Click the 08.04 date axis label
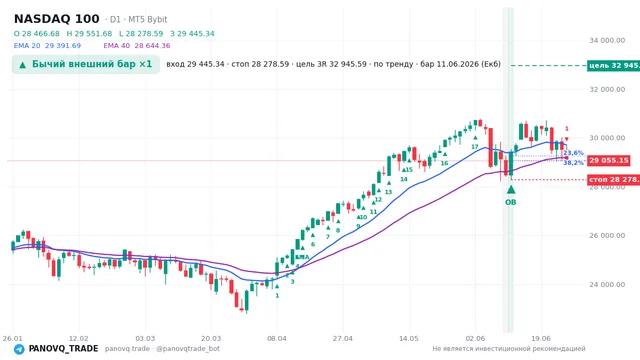 tap(277, 338)
